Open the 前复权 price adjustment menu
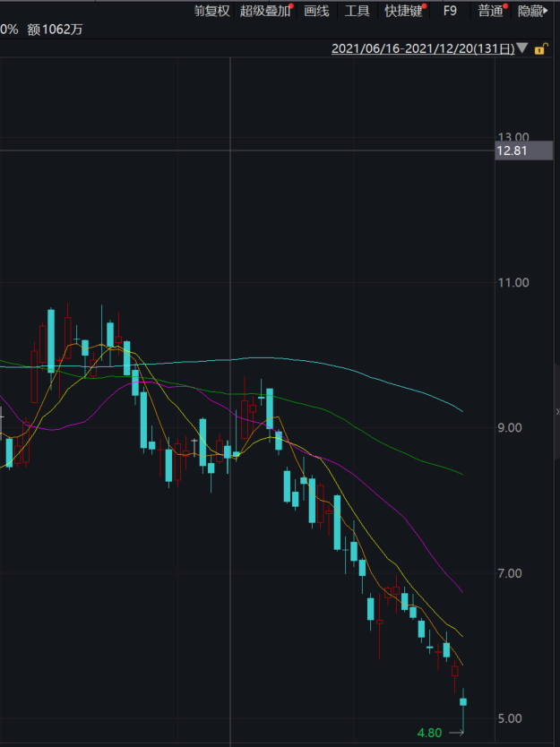The height and width of the screenshot is (747, 560). 212,11
